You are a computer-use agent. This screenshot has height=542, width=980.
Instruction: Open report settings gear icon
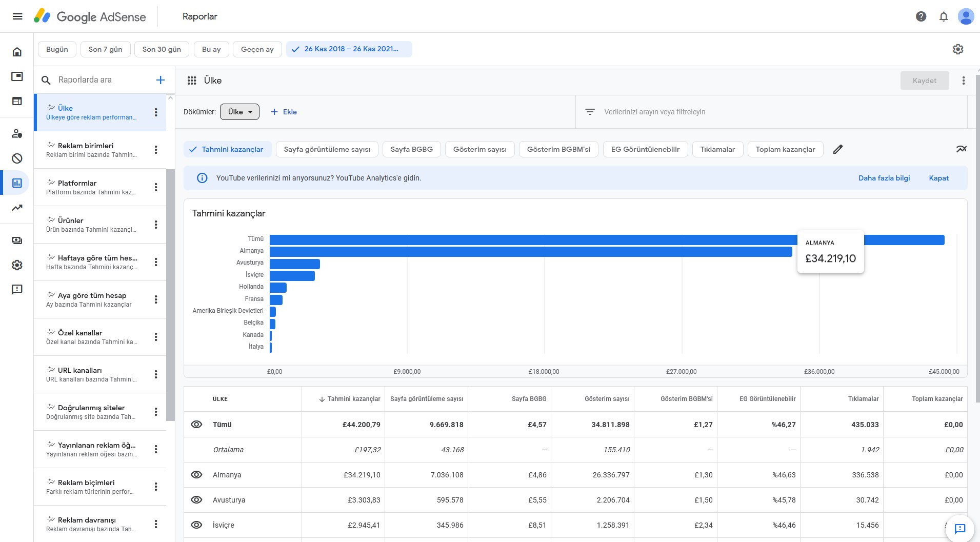click(x=958, y=49)
